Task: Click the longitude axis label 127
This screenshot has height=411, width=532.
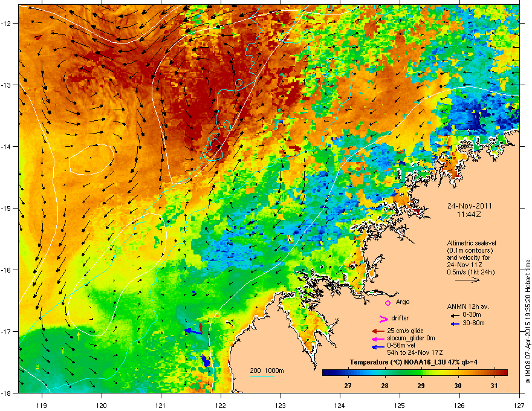Action: coord(519,405)
